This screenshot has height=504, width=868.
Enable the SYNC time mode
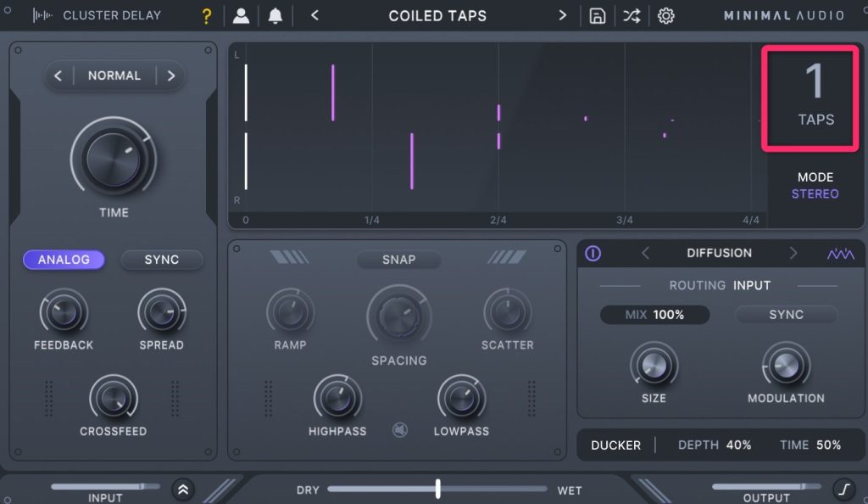[161, 260]
